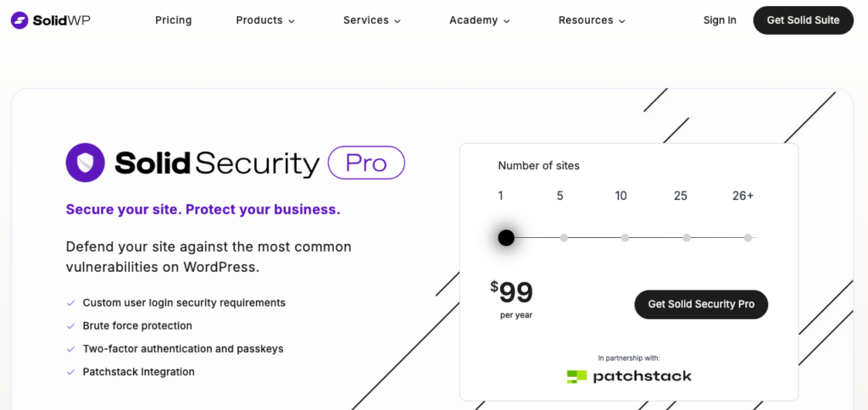Open the Pricing page
Screen dimensions: 868x410
point(174,20)
